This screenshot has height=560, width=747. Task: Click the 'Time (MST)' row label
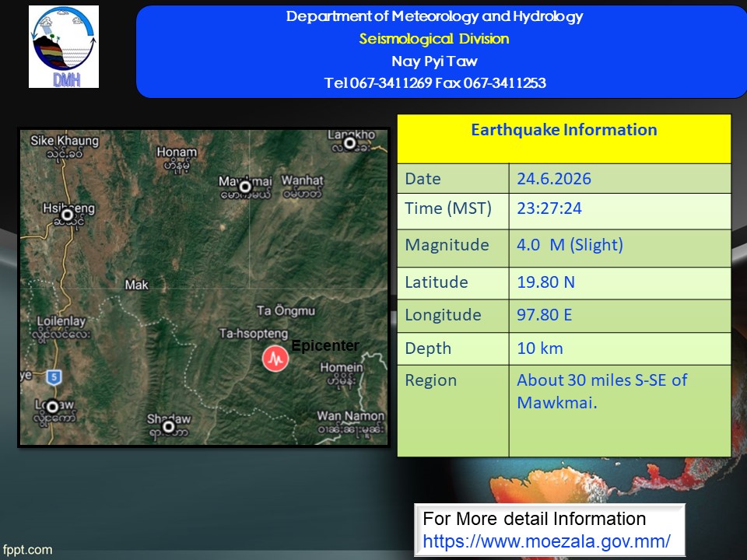pos(448,208)
